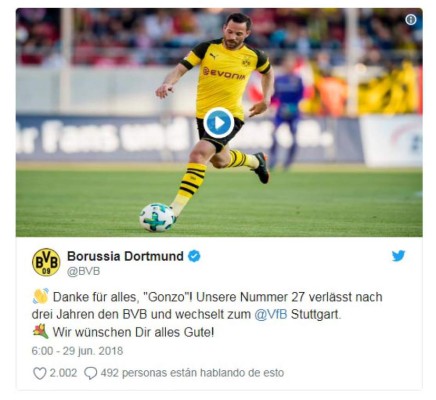The width and height of the screenshot is (436, 400).
Task: Open the info icon on the video corner
Action: click(x=411, y=20)
